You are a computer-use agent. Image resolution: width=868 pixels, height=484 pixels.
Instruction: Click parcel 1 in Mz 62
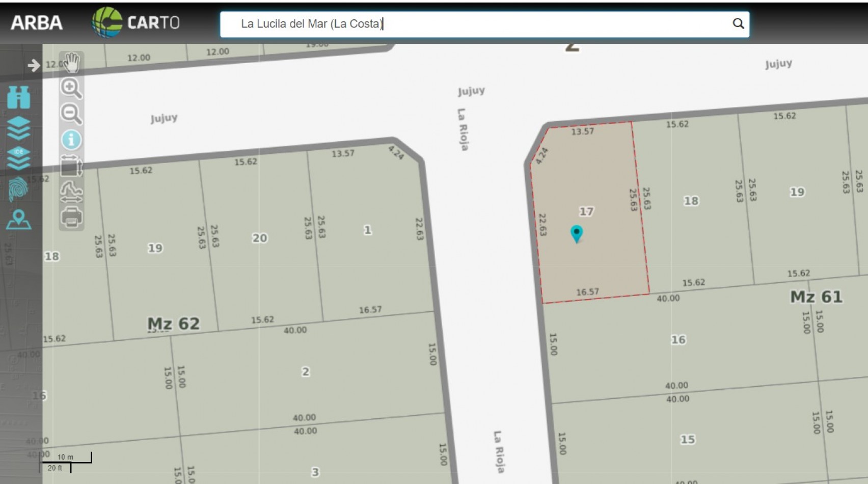coord(367,230)
